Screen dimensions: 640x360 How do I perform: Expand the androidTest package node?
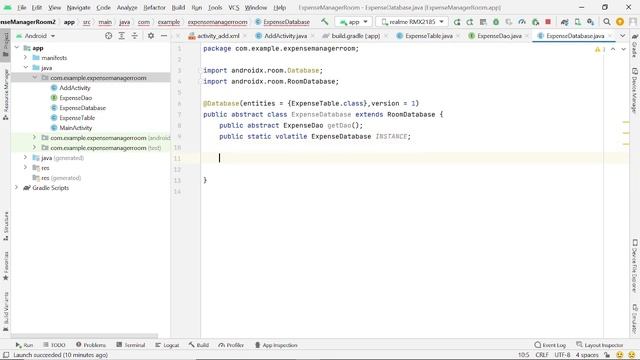34,138
